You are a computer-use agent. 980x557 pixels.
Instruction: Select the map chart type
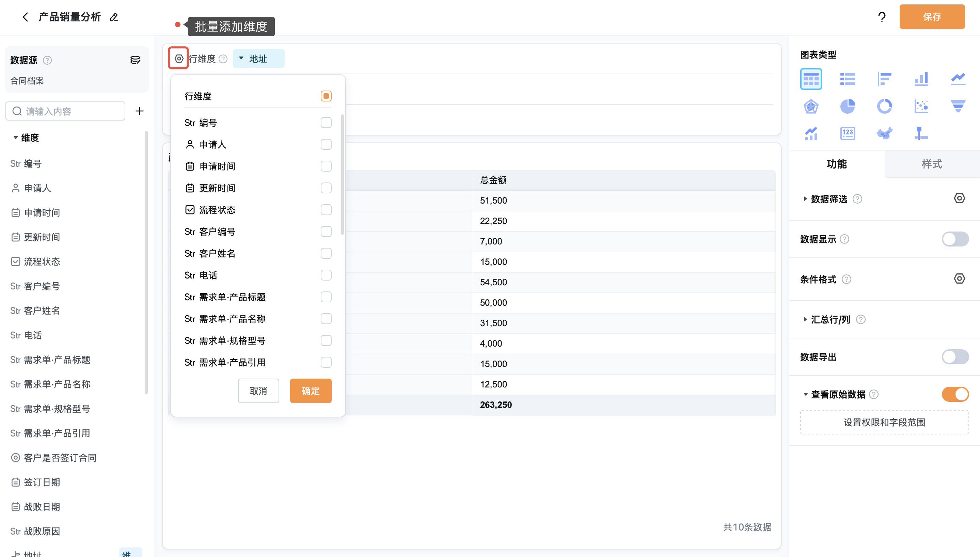point(884,133)
